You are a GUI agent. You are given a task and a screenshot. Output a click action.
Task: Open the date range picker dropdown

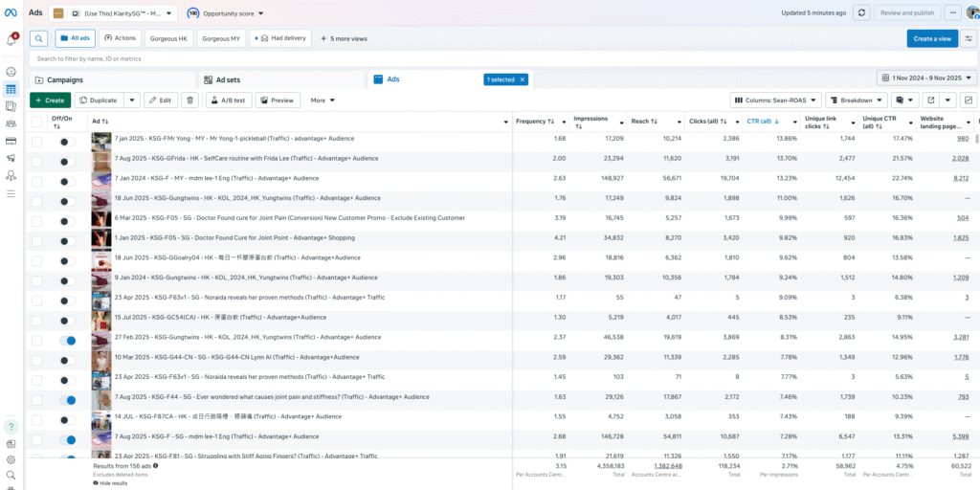(x=926, y=78)
